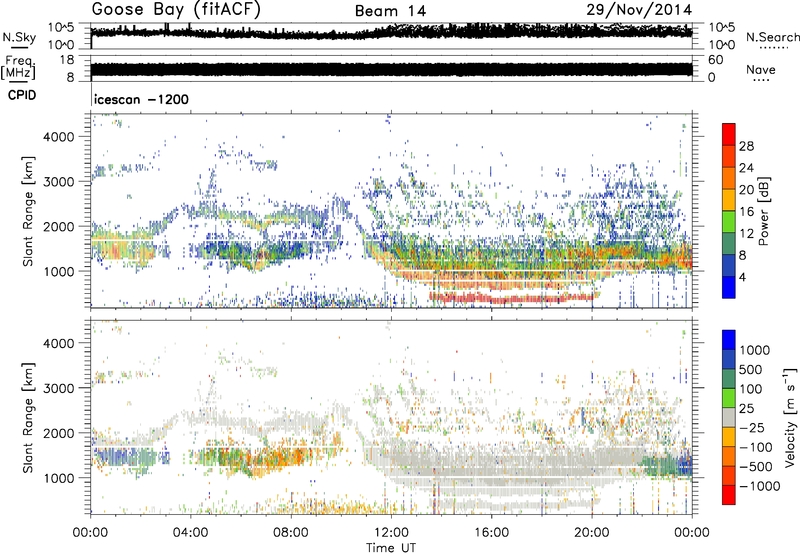800x554 pixels.
Task: Click the '28' tick on the power colorbar
Action: click(x=746, y=146)
